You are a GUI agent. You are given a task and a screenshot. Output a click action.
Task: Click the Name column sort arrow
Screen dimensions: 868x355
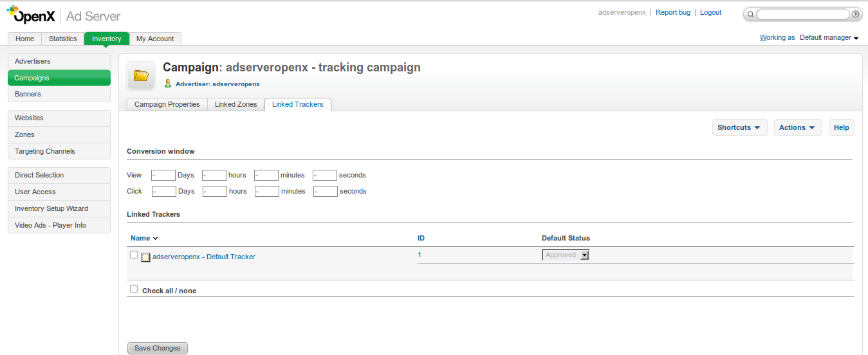tap(155, 239)
